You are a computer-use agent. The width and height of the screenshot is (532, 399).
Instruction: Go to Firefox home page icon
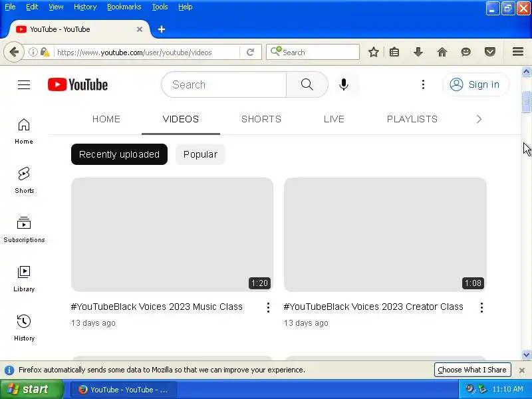click(442, 53)
